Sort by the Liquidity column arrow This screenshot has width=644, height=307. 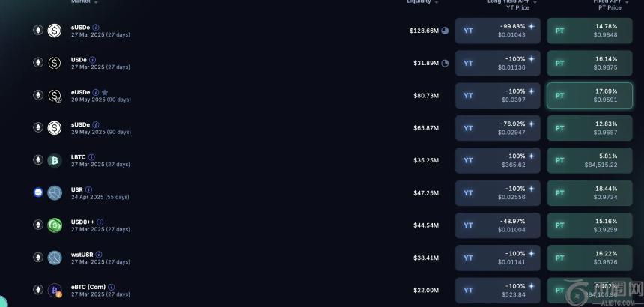pyautogui.click(x=437, y=2)
